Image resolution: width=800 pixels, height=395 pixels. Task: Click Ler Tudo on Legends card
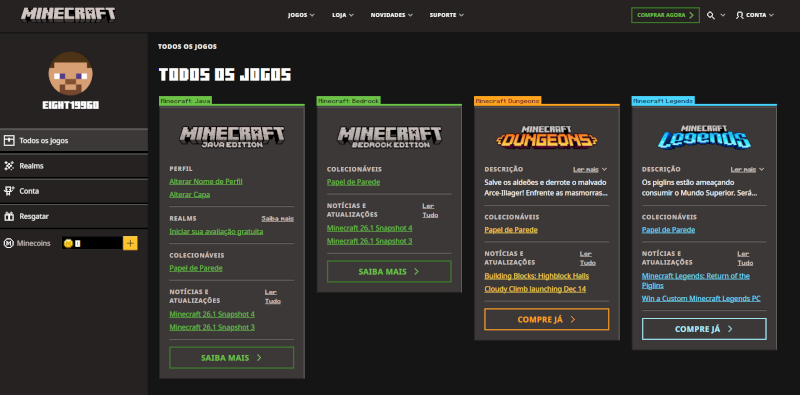click(x=745, y=258)
